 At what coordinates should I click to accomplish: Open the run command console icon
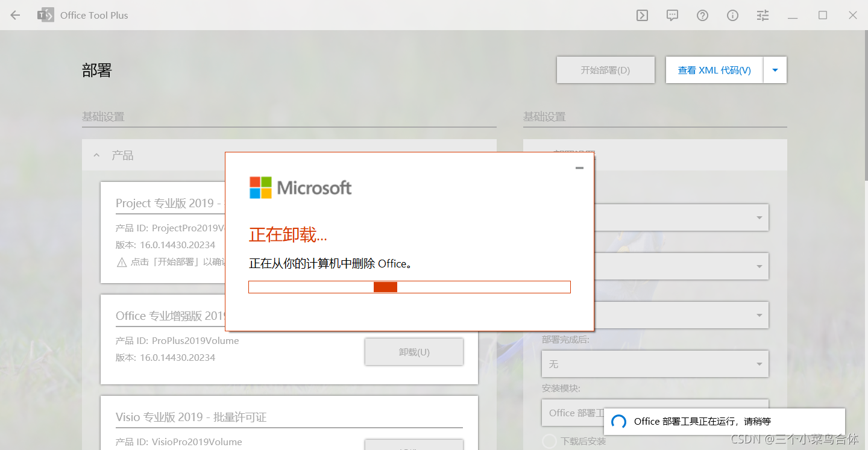click(x=641, y=15)
